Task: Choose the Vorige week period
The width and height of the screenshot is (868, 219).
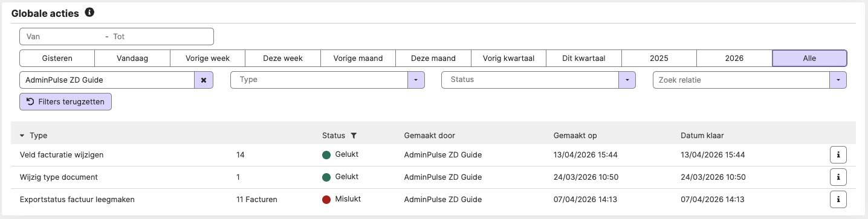Action: [x=207, y=58]
